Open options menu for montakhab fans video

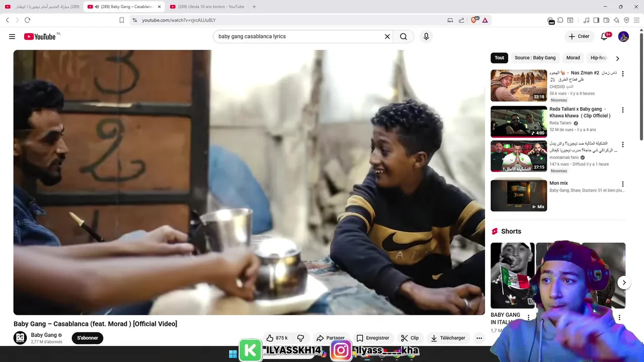(x=623, y=144)
